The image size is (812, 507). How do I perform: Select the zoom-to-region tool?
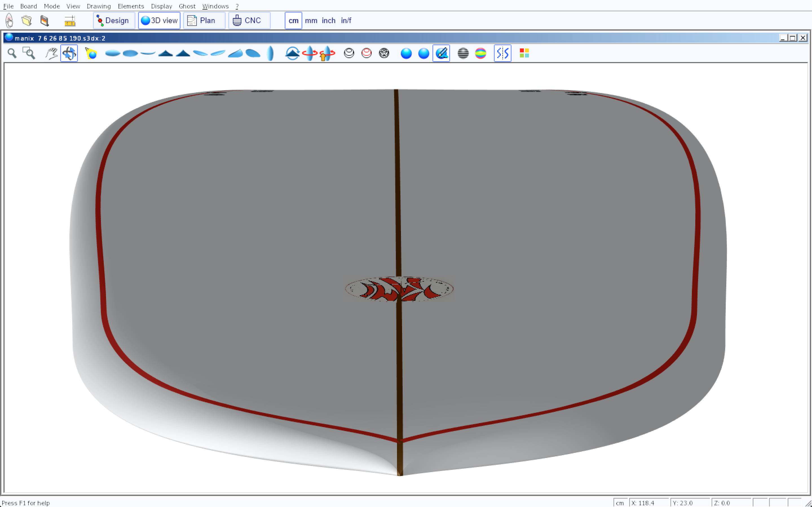coord(29,53)
